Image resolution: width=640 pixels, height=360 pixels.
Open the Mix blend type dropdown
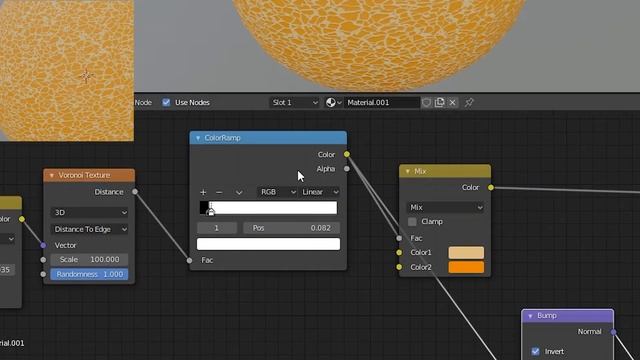445,207
